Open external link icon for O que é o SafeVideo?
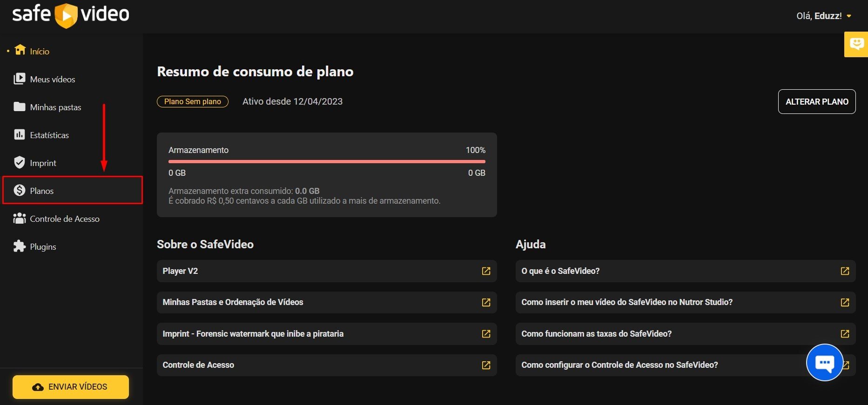Screen dimensions: 868x405 point(845,271)
